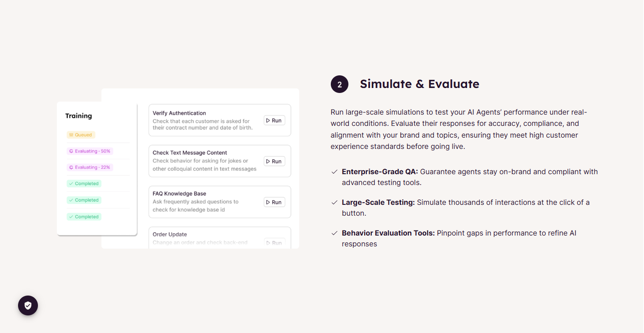Click the Evaluating - 50% status badge
Screen dimensions: 644x333
[x=90, y=151]
